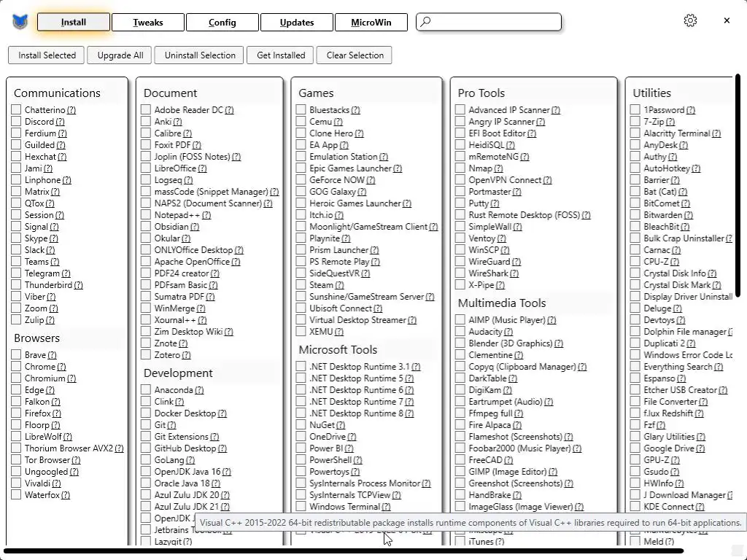The image size is (747, 560).
Task: Open the Updates tab
Action: (297, 23)
